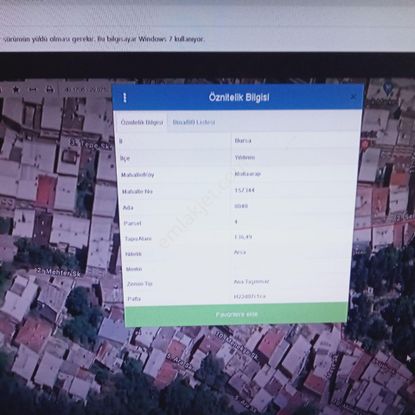Click the coordinate readout in the map toolbar
The image size is (415, 415).
tap(85, 89)
